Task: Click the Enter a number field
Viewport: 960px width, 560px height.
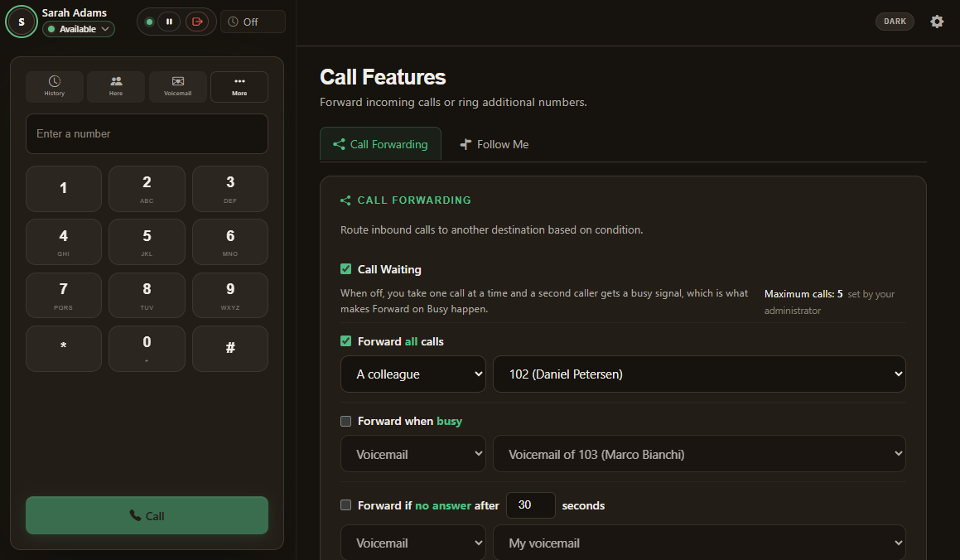Action: [x=147, y=133]
